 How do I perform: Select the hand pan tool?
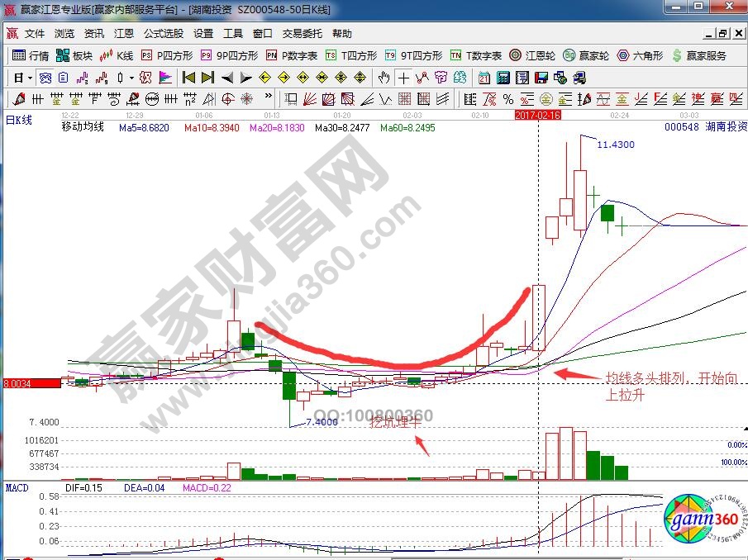point(384,78)
